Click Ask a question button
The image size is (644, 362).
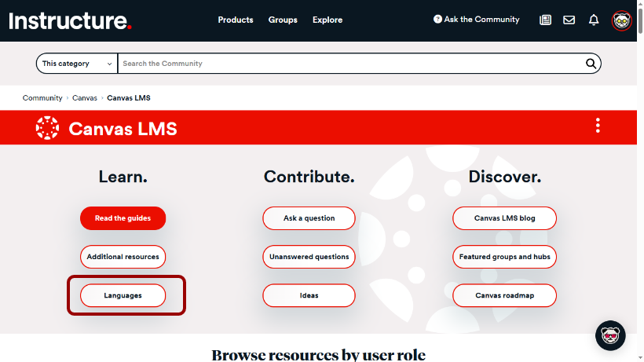pyautogui.click(x=309, y=218)
